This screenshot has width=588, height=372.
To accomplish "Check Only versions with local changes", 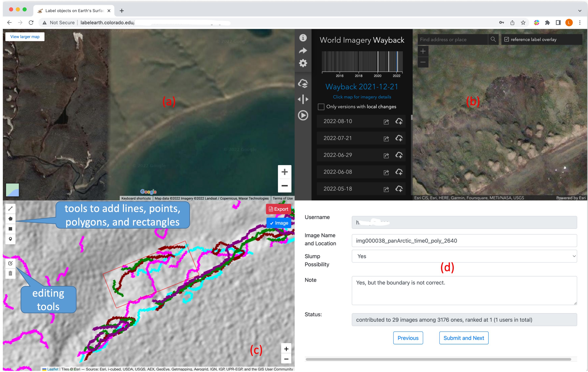I will click(321, 107).
